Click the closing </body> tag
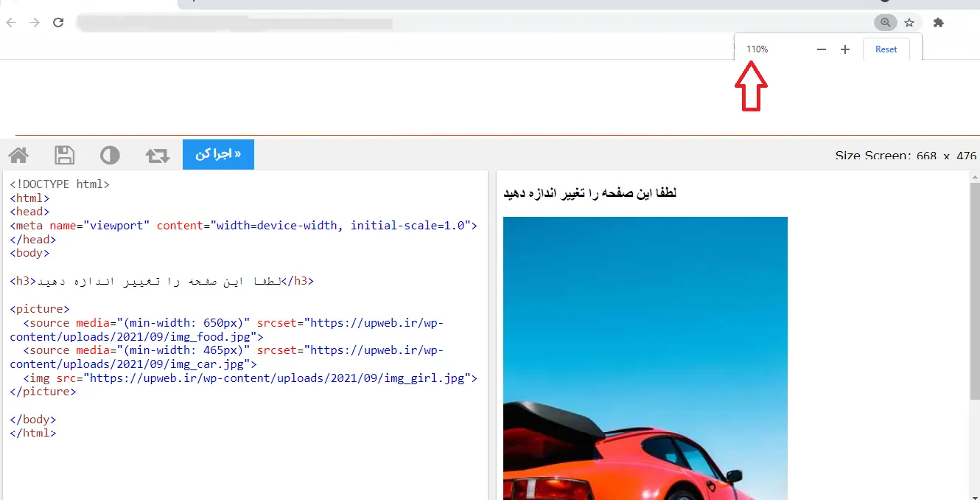980x500 pixels. click(x=32, y=420)
